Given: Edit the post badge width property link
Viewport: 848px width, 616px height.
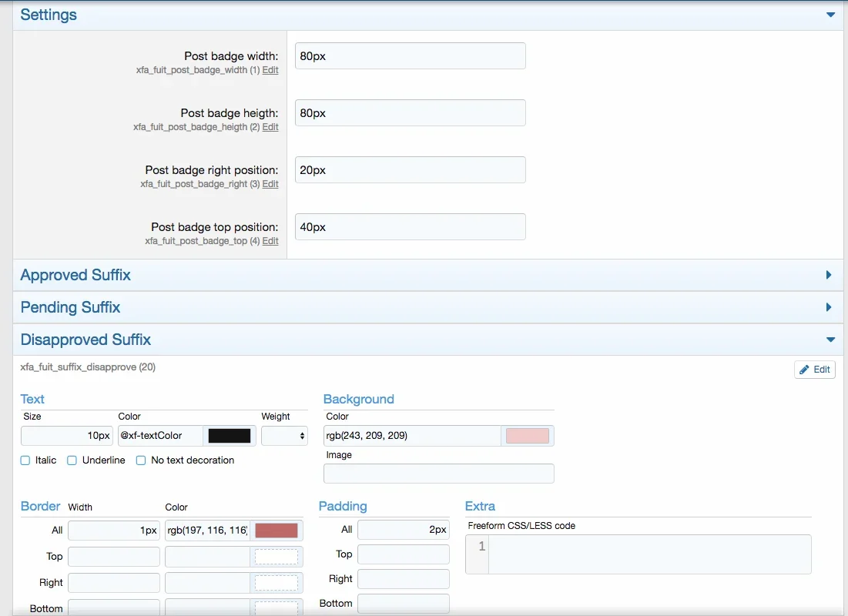Looking at the screenshot, I should tap(270, 70).
